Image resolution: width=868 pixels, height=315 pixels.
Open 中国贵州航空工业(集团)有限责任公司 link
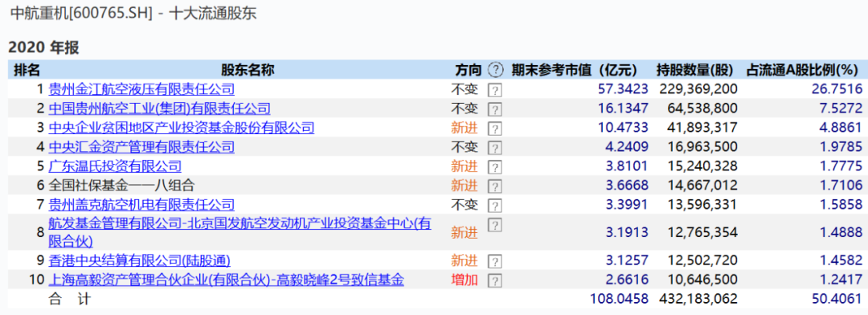(x=159, y=108)
